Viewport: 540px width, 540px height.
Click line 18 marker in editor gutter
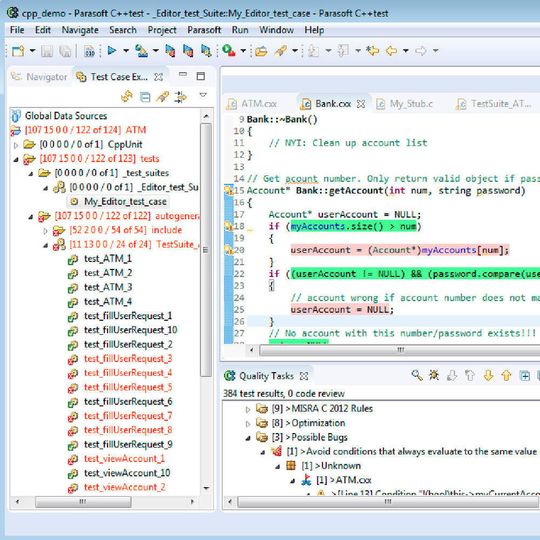point(228,226)
